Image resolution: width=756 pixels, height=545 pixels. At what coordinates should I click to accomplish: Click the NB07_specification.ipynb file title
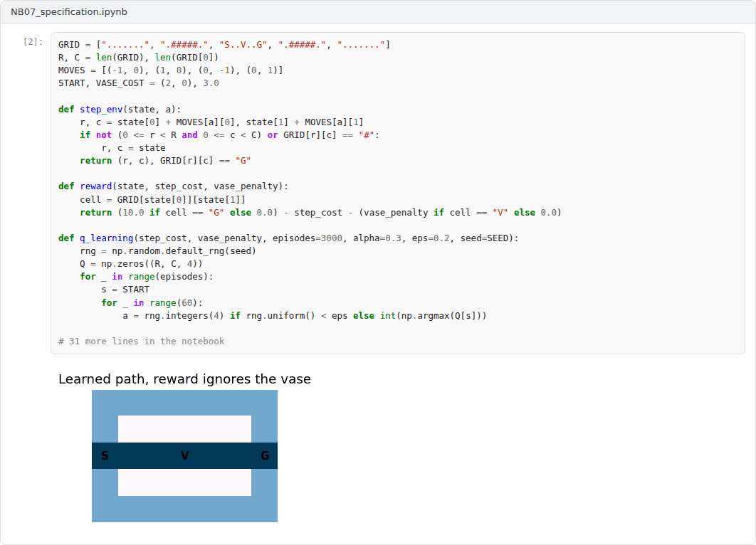(x=69, y=11)
